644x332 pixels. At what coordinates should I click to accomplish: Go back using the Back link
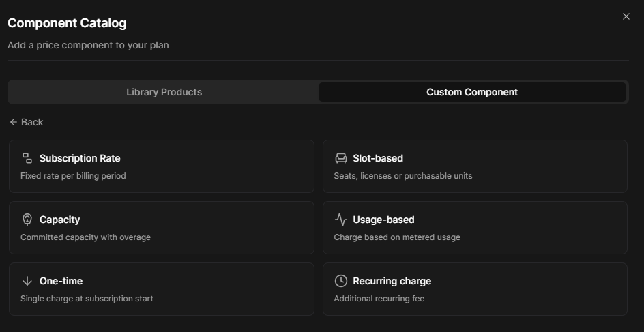point(31,122)
